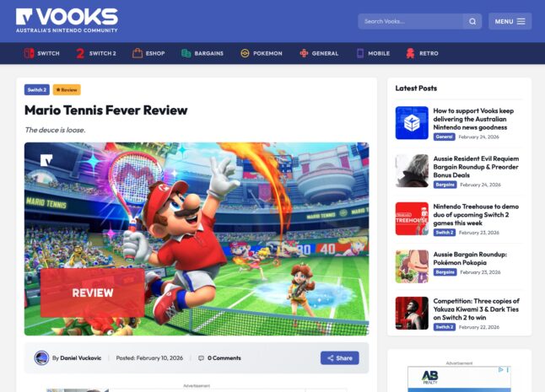Image resolution: width=545 pixels, height=392 pixels.
Task: Click the Search Vooks input field
Action: point(411,22)
